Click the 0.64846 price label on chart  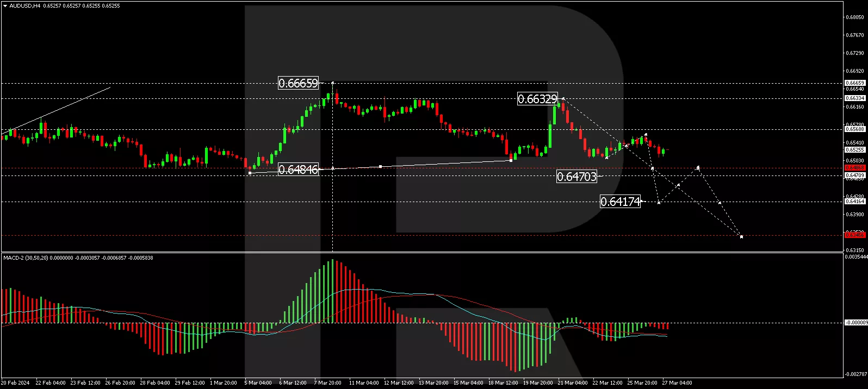click(x=298, y=170)
